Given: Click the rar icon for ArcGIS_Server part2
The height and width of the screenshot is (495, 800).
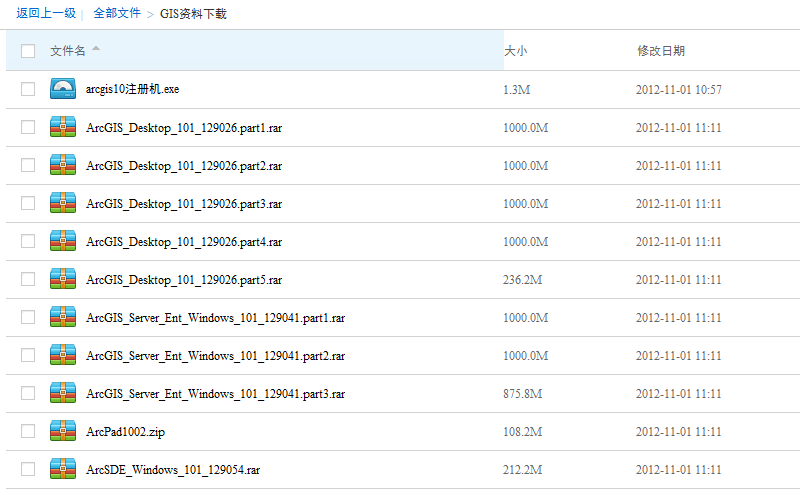Looking at the screenshot, I should pos(63,355).
